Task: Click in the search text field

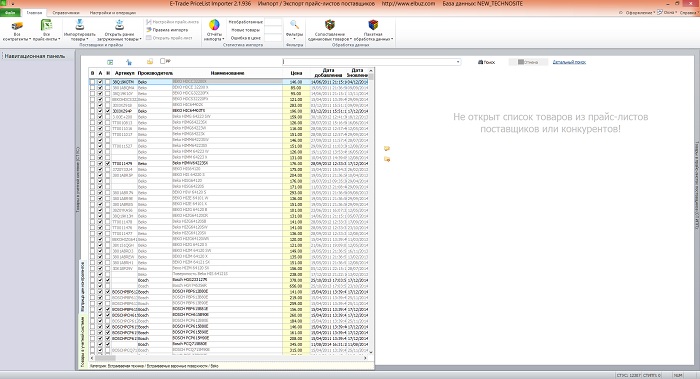Action: (369, 62)
